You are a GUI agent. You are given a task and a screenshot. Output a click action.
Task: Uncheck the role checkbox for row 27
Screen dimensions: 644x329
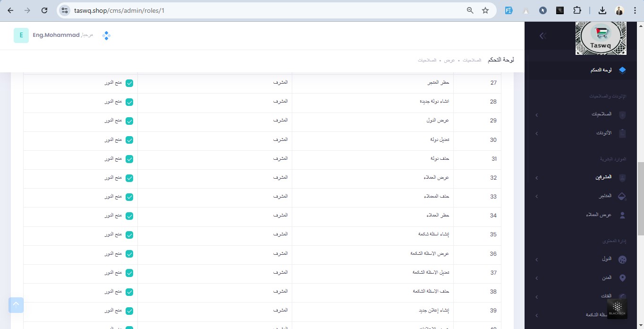coord(129,83)
